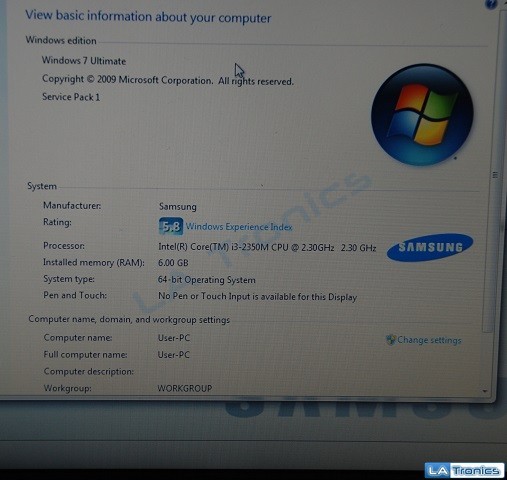Click the Service Pack 1 text
The height and width of the screenshot is (480, 507).
pos(71,97)
